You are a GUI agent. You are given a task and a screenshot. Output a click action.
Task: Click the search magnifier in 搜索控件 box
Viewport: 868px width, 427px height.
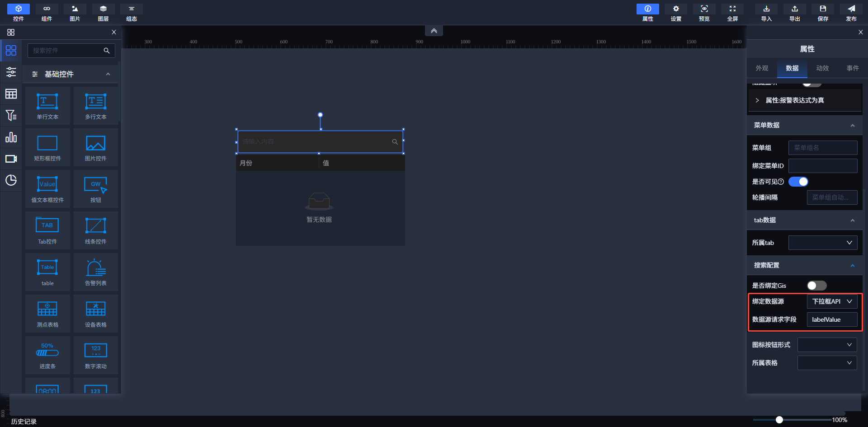107,51
